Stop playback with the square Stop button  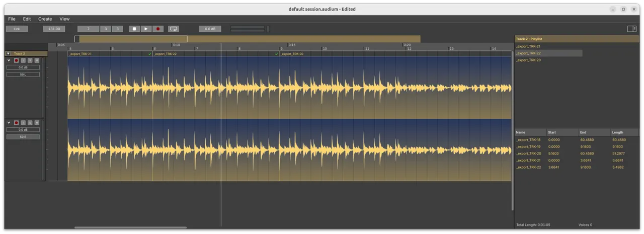tap(134, 29)
